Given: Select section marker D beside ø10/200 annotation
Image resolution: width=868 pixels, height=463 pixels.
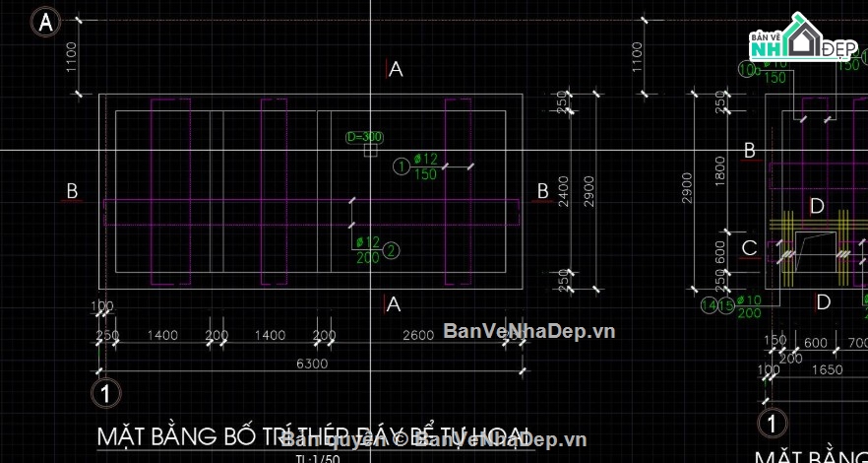Looking at the screenshot, I should pos(823,302).
